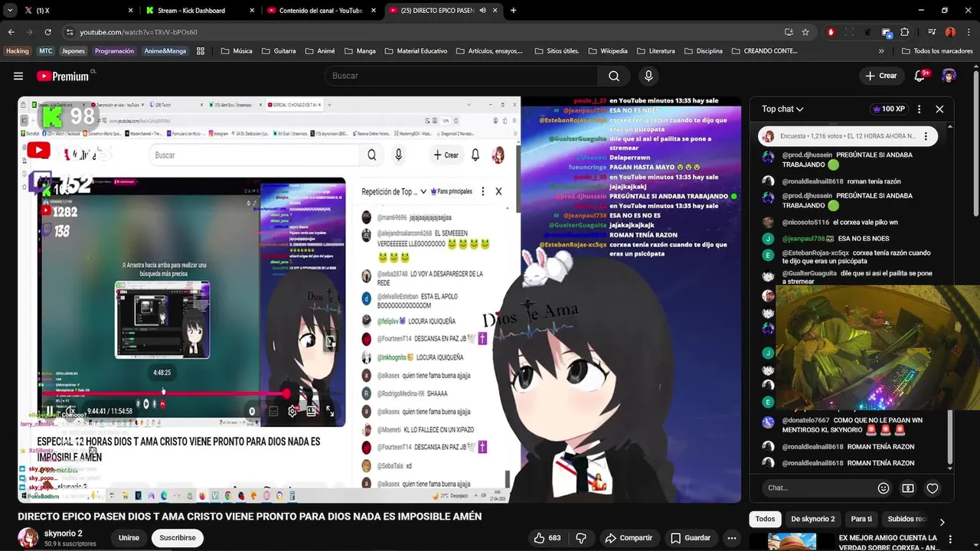This screenshot has width=980, height=551.
Task: Click the Compartir share button
Action: pos(628,538)
